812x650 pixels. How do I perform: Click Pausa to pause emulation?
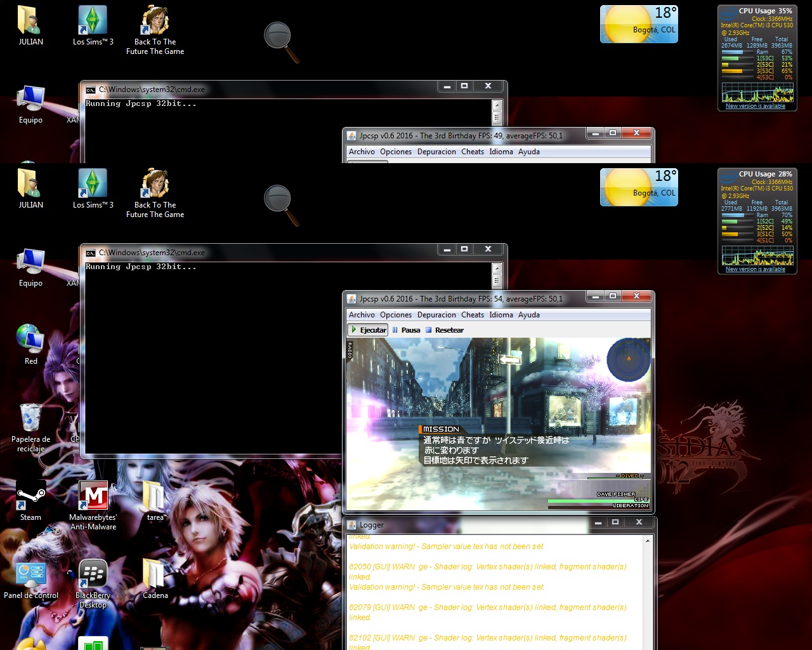(x=406, y=330)
